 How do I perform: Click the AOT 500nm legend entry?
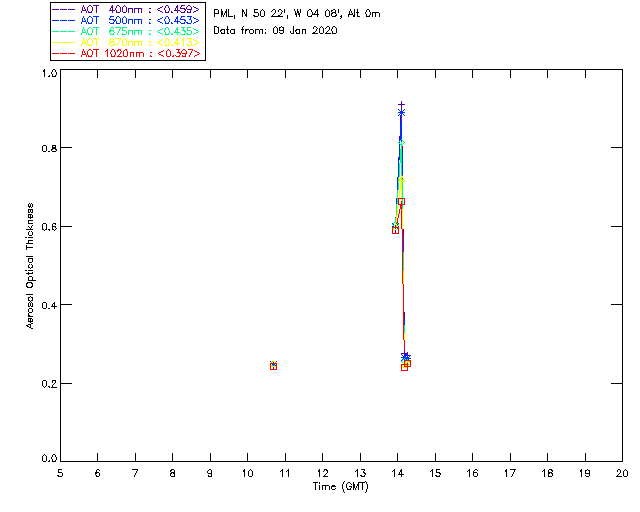128,20
